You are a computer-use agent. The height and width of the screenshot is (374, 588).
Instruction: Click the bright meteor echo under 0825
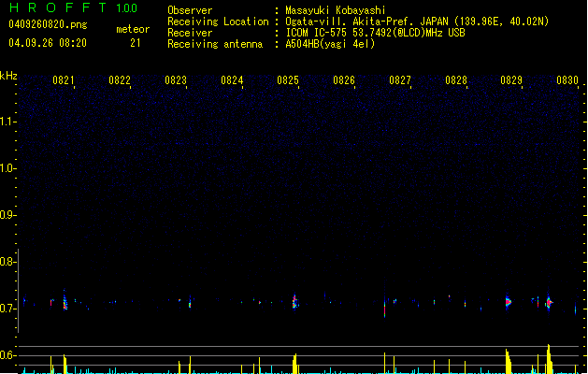coord(294,301)
